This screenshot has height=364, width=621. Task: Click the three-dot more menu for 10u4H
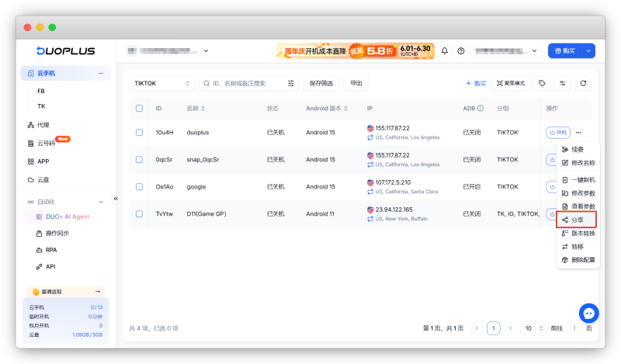[x=578, y=132]
